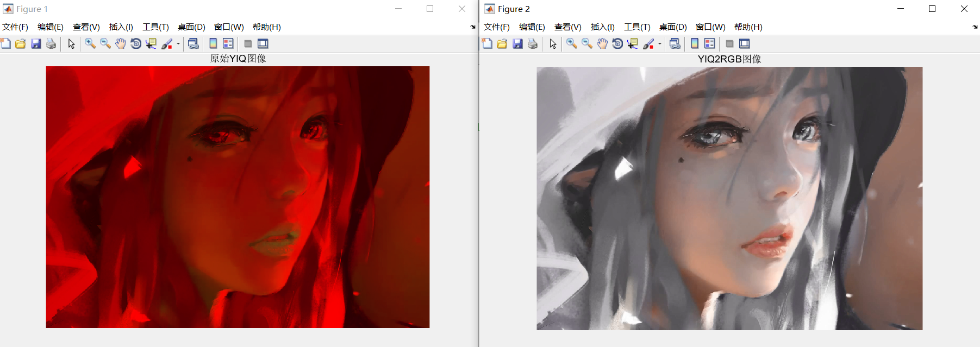Insert Colorbar icon in Figure 1 toolbar
980x347 pixels.
point(213,44)
